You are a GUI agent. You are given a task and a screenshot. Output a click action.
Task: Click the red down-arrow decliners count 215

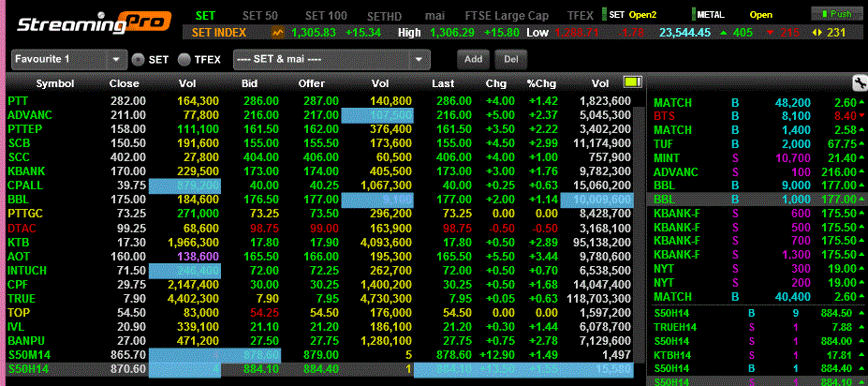click(x=784, y=33)
